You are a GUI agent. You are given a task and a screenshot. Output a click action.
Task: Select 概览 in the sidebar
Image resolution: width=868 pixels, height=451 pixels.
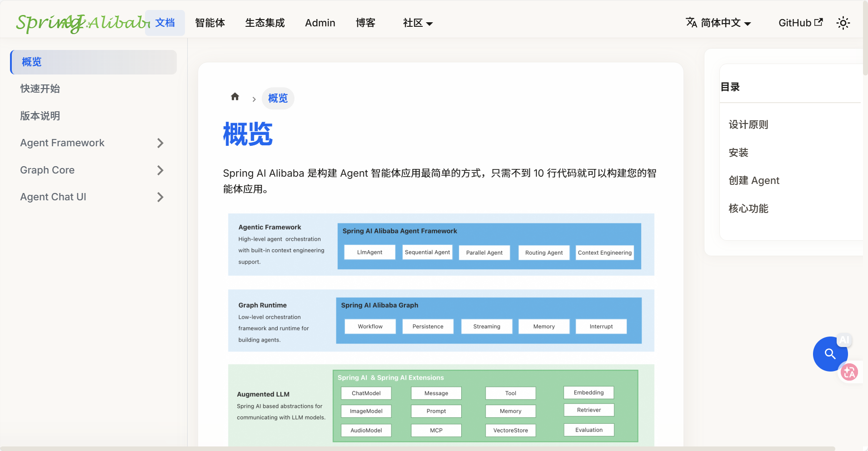(x=93, y=62)
